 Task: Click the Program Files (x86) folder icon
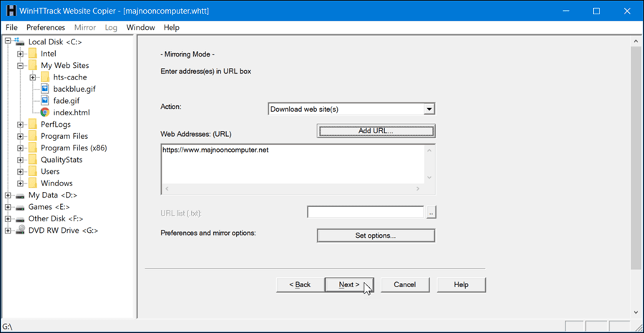click(x=32, y=148)
